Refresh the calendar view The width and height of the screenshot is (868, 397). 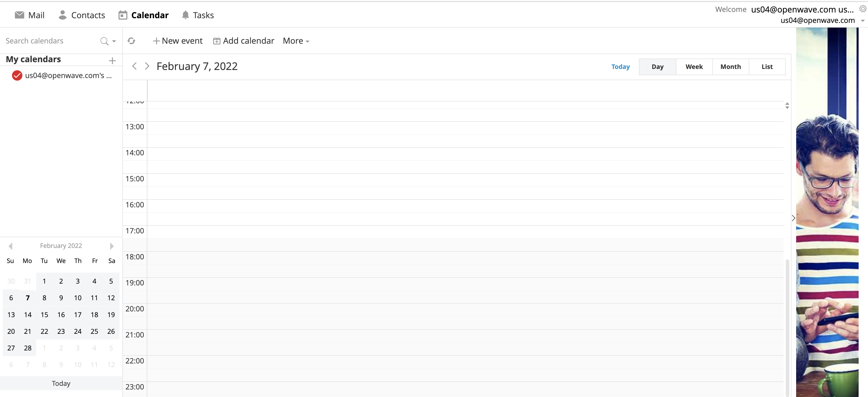click(131, 41)
